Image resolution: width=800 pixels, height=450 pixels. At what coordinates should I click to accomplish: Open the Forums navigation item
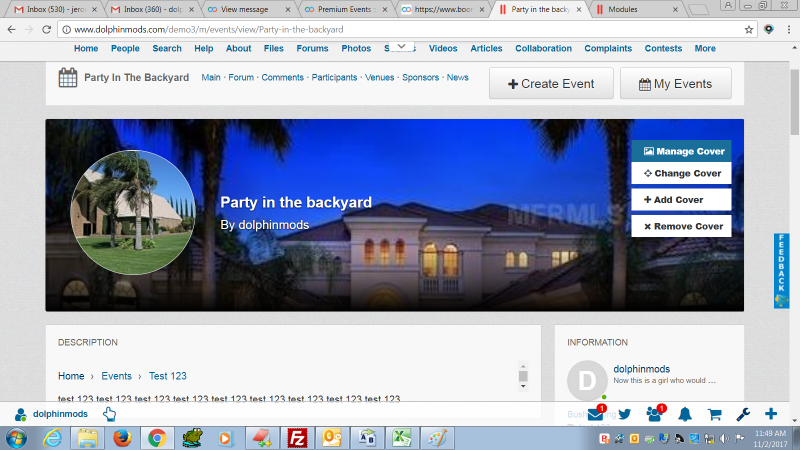312,48
